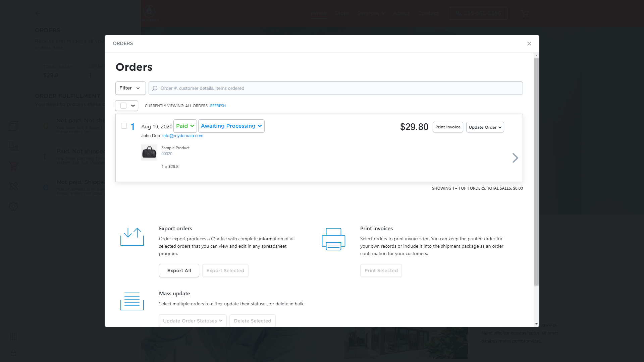This screenshot has height=362, width=644.
Task: Click the info@mydomain.com email link
Action: [183, 136]
